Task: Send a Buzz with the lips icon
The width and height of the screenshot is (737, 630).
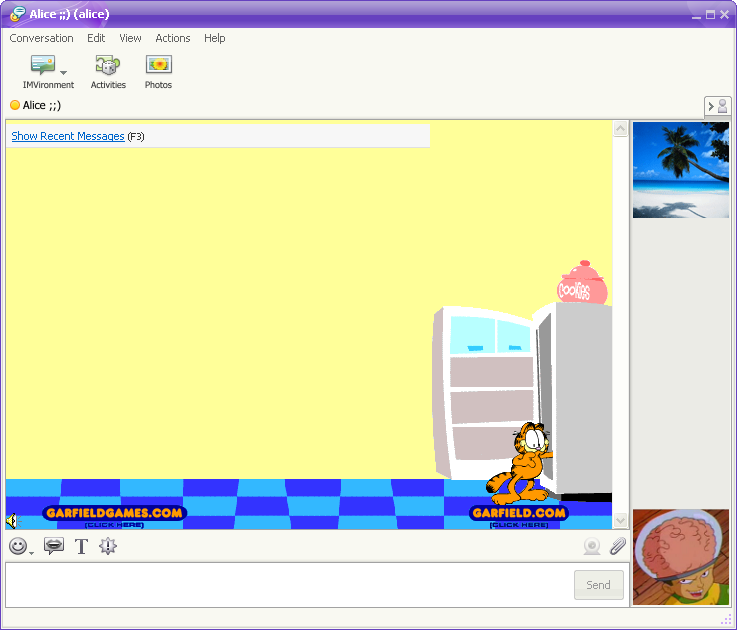Action: 54,546
